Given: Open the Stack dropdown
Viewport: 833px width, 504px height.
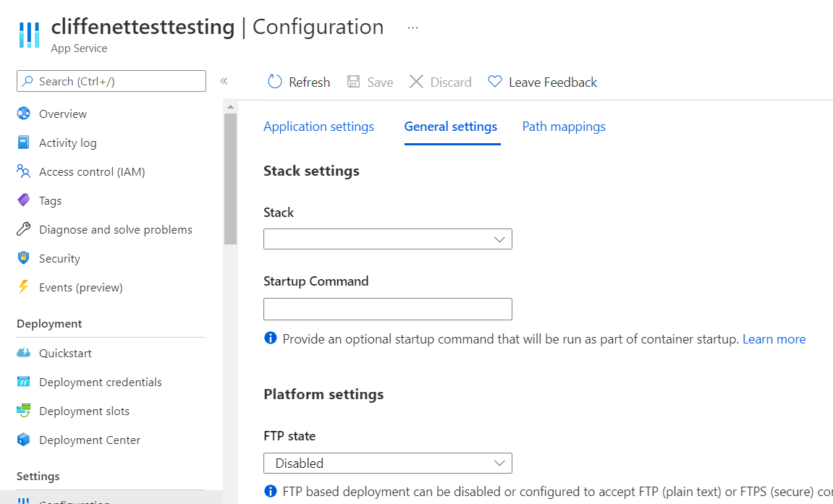Looking at the screenshot, I should pos(388,239).
